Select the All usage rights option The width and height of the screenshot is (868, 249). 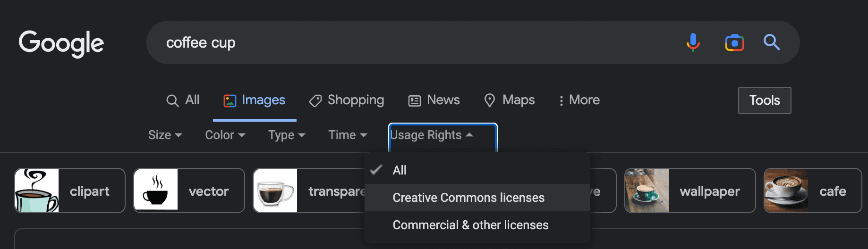pyautogui.click(x=477, y=170)
